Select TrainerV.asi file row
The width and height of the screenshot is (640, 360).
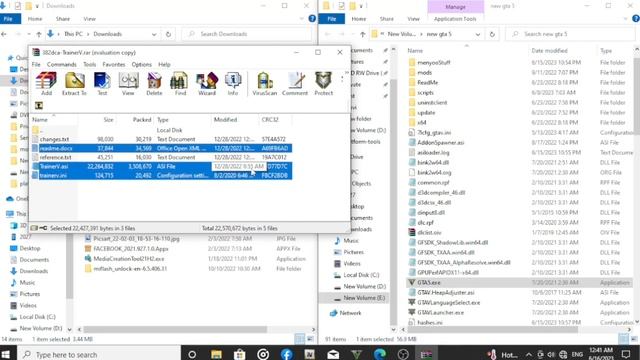tap(162, 166)
